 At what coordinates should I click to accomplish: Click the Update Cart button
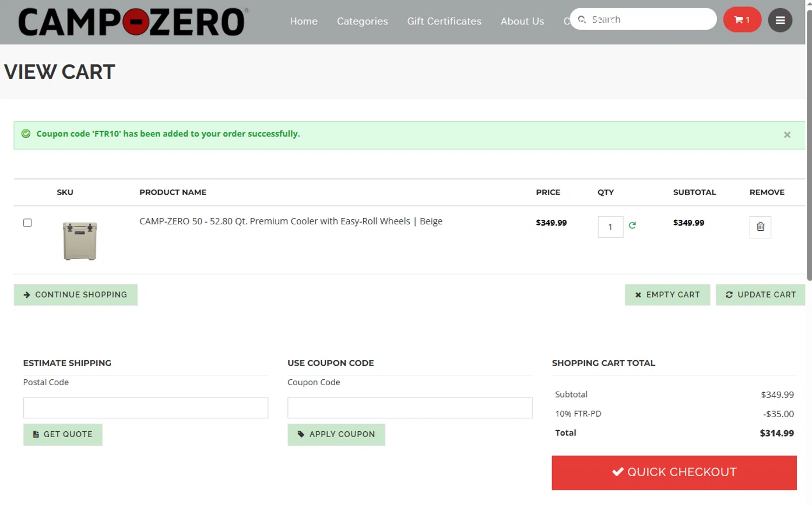(x=761, y=295)
